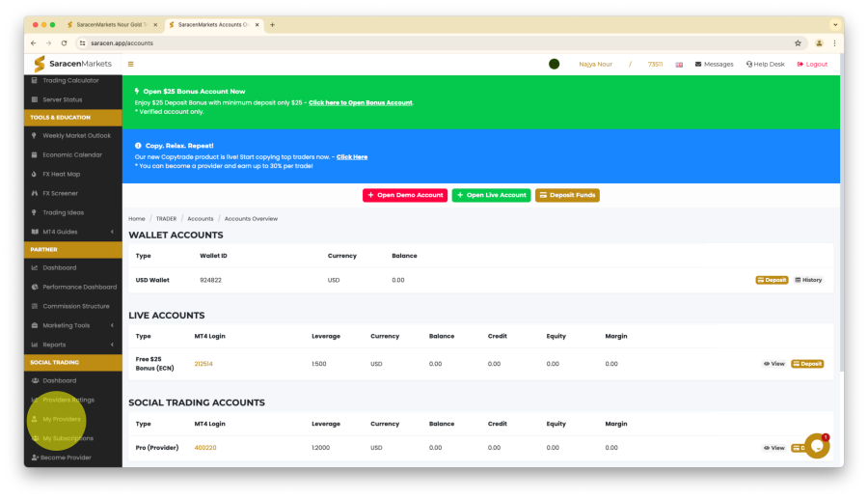View the Free $25 Bonus account
Viewport: 868px width, 499px height.
point(774,365)
